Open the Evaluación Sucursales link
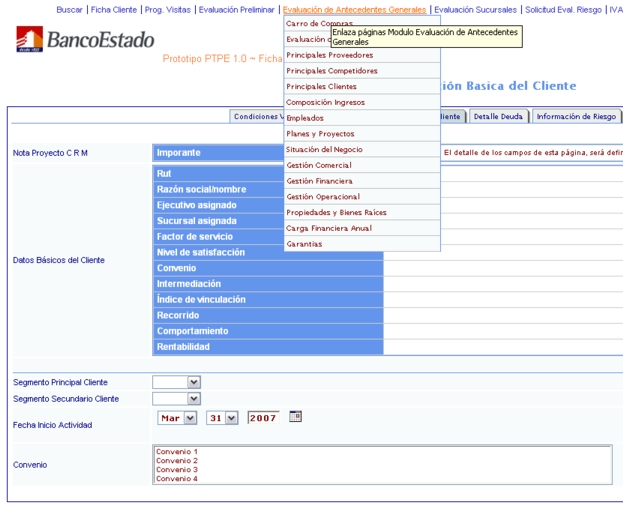 [x=475, y=9]
